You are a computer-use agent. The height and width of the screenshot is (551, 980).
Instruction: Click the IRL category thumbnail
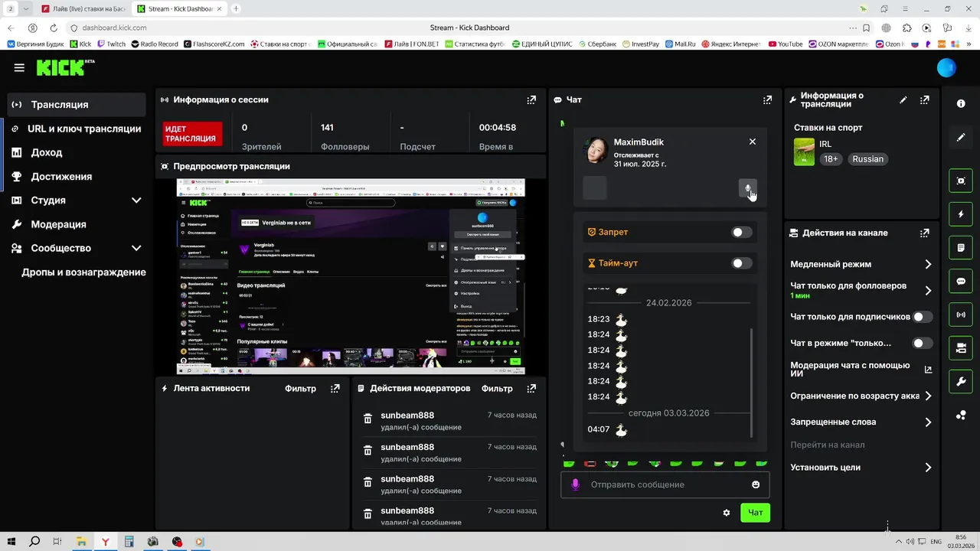click(x=804, y=152)
